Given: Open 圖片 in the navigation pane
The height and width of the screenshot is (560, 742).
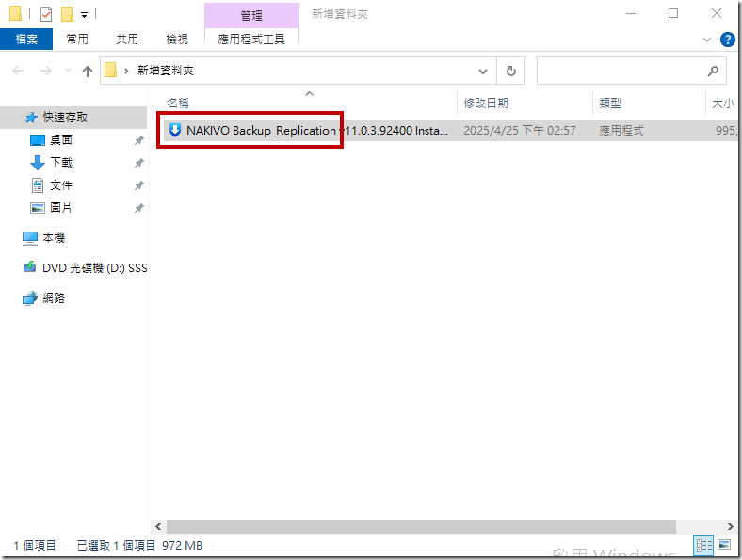Looking at the screenshot, I should (x=61, y=208).
